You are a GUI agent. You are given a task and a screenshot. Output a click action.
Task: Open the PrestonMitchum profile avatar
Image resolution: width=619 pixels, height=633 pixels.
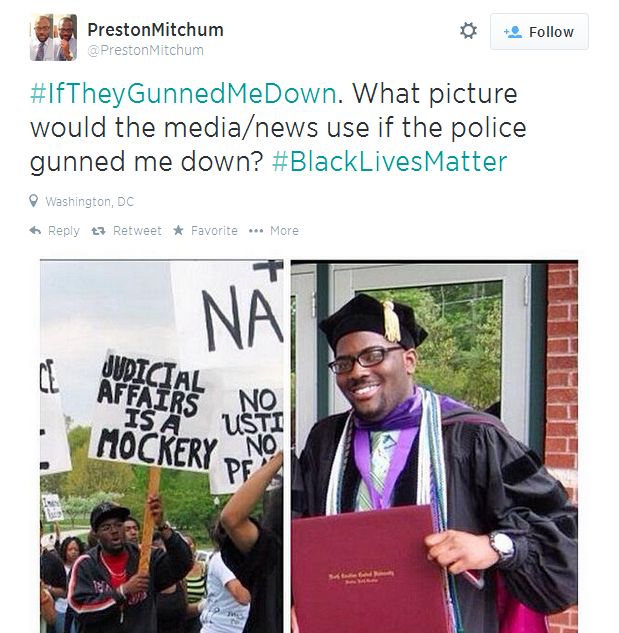point(53,37)
